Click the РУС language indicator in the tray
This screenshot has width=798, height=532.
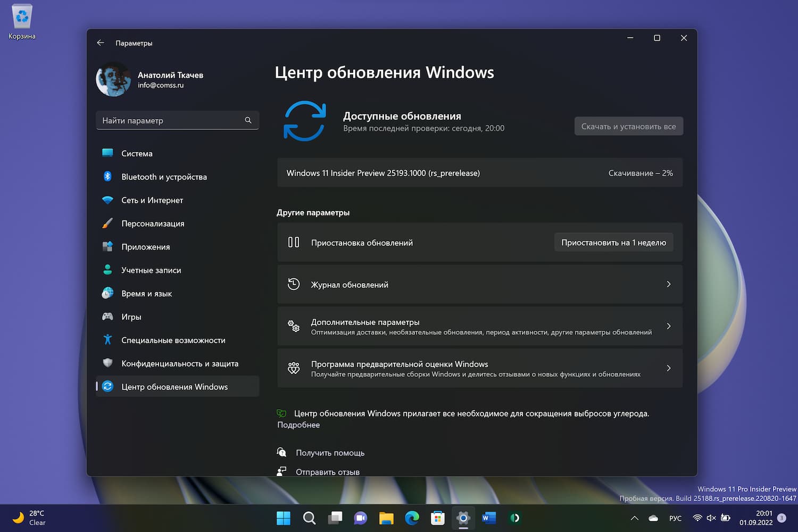[x=675, y=518]
